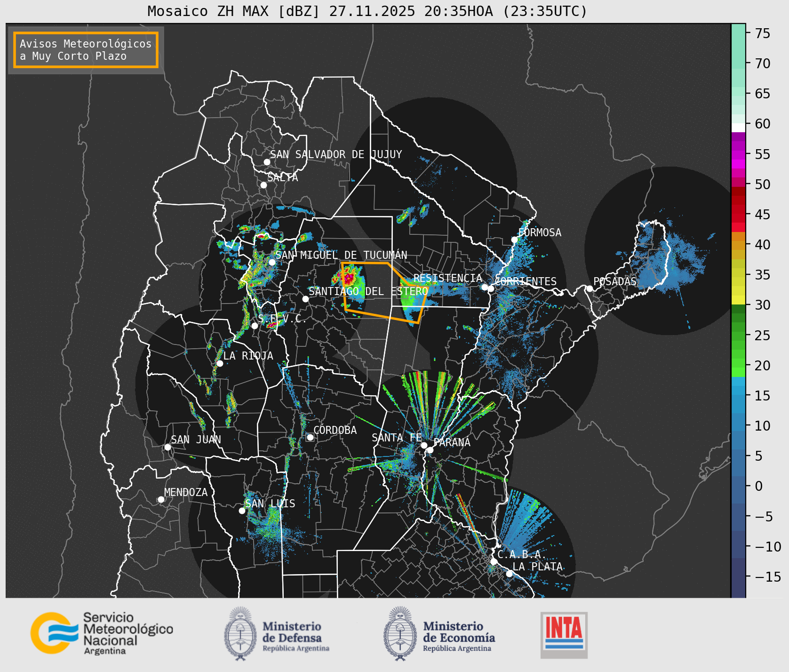
Task: Click the 75 tick label on colorbar
Action: [x=763, y=33]
